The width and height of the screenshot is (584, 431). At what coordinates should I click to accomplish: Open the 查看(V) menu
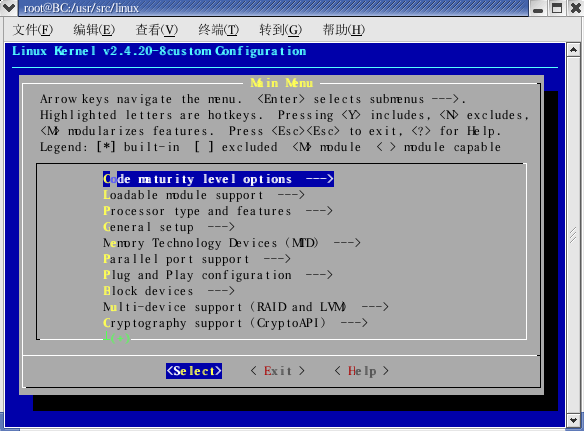click(x=157, y=29)
